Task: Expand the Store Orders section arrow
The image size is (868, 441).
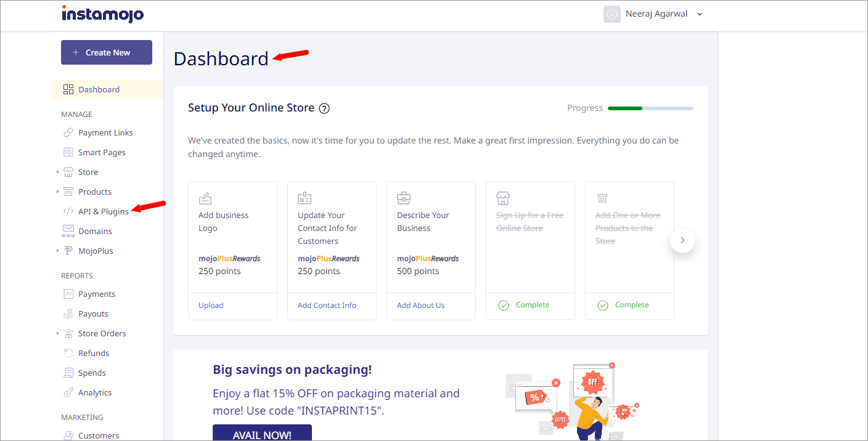Action: (58, 333)
